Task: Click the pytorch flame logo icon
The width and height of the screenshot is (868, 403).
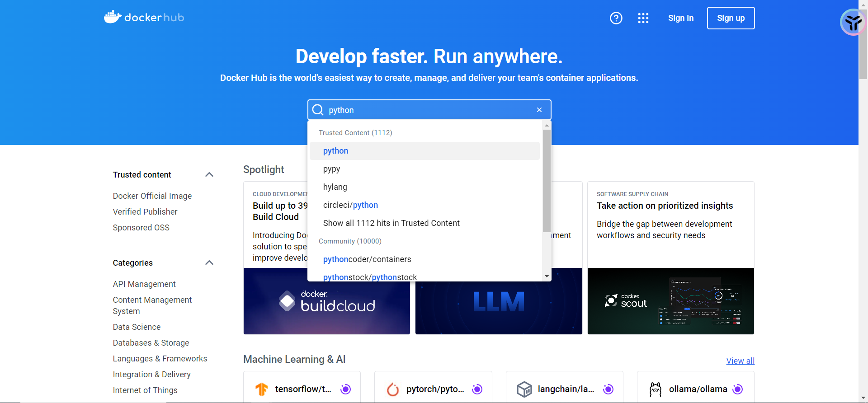Action: pos(393,389)
